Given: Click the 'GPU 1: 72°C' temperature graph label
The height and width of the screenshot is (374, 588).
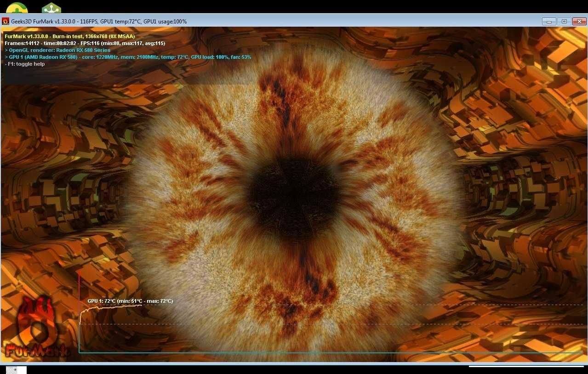Looking at the screenshot, I should [x=130, y=301].
